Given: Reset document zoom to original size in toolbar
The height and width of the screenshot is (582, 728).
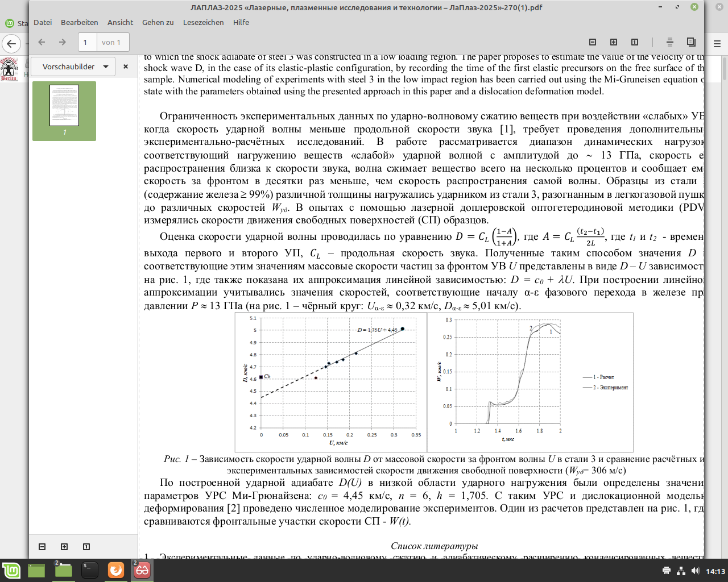Looking at the screenshot, I should [635, 42].
